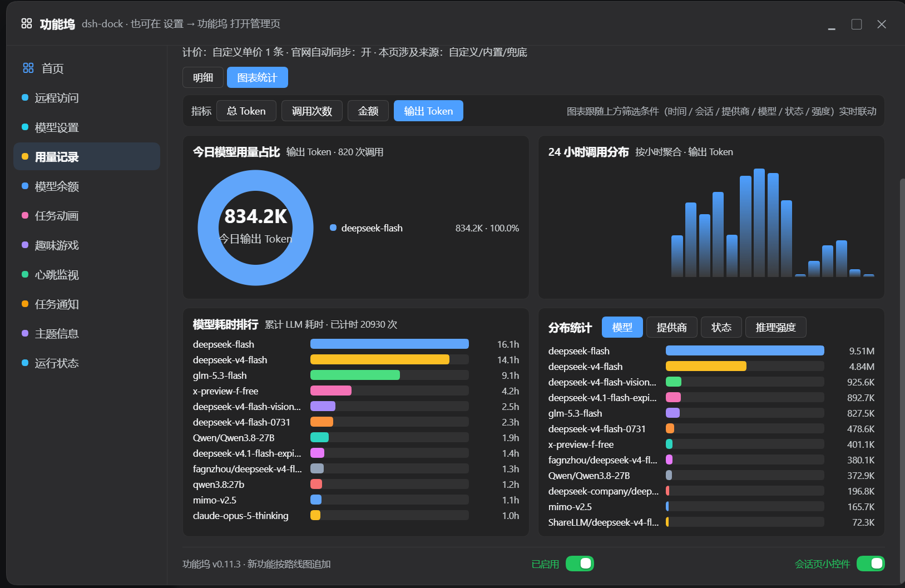Screen dimensions: 905x588
Task: Click the 功能坞 grid icon in title bar
Action: [x=27, y=23]
